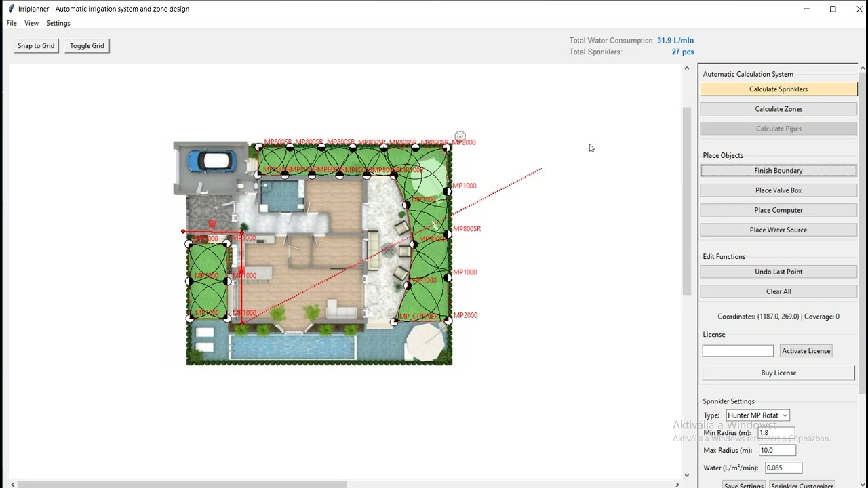Click Finish Boundary
This screenshot has width=868, height=488.
pos(778,171)
